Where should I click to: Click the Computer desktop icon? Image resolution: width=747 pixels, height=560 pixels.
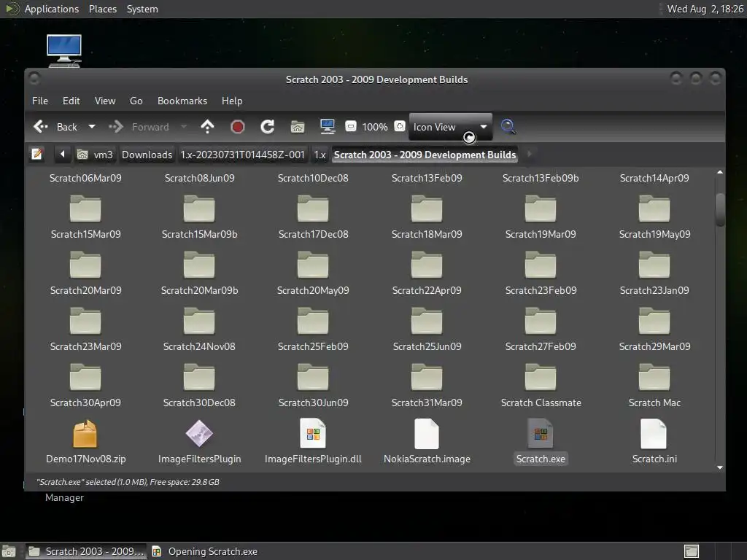click(x=64, y=50)
